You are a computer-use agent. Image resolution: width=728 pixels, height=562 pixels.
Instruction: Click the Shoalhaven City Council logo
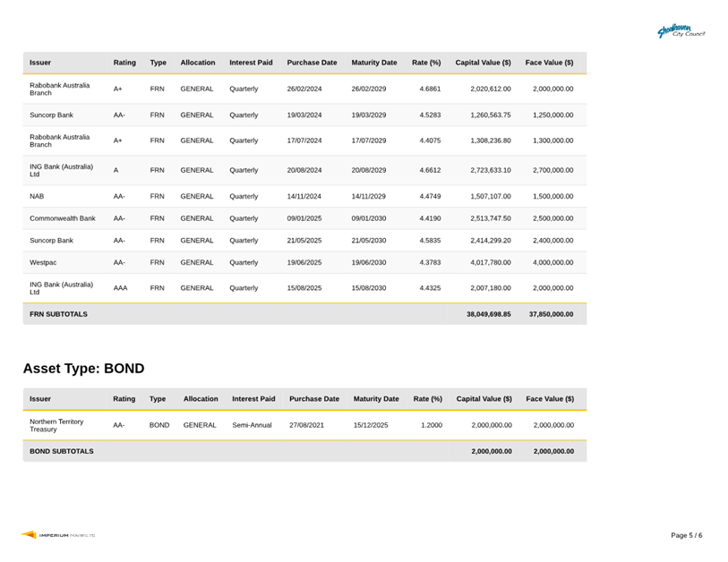(681, 31)
